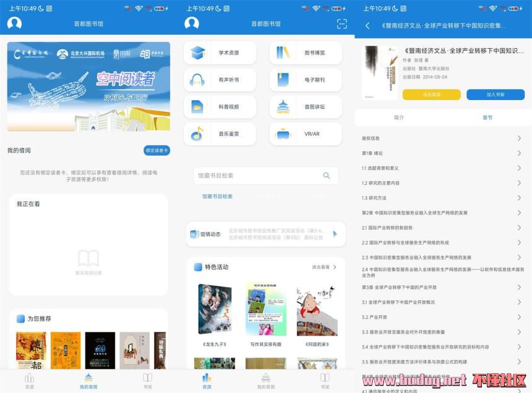Open 学术资源 card label
This screenshot has height=393, width=532.
(x=229, y=53)
